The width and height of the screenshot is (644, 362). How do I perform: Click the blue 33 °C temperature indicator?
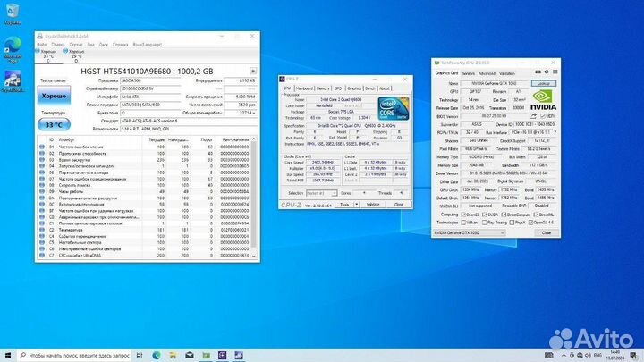(x=55, y=125)
